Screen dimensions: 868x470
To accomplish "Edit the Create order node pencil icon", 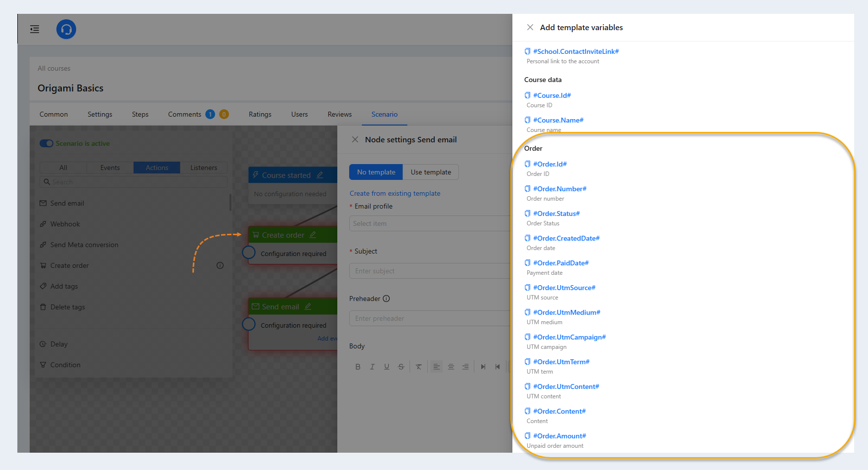I will (313, 235).
